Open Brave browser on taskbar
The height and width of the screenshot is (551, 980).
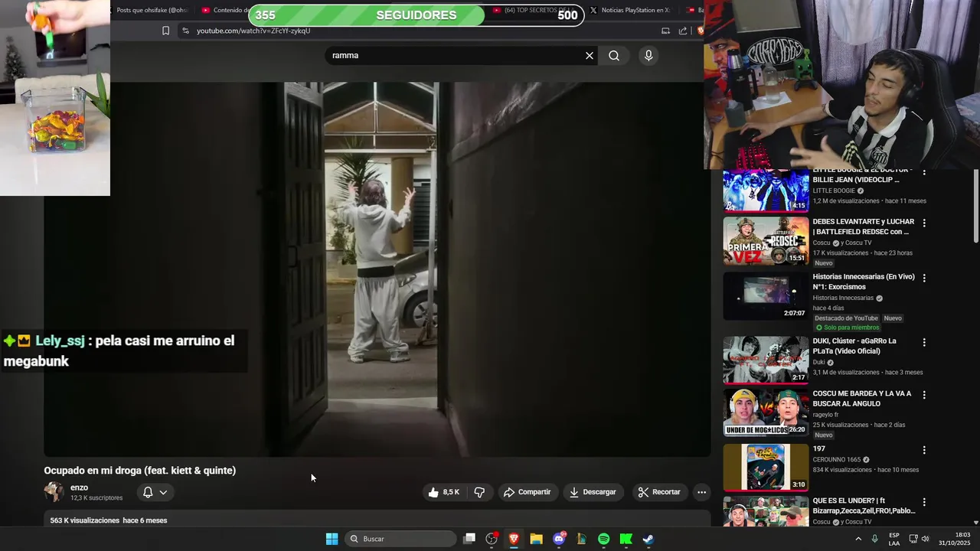(514, 539)
